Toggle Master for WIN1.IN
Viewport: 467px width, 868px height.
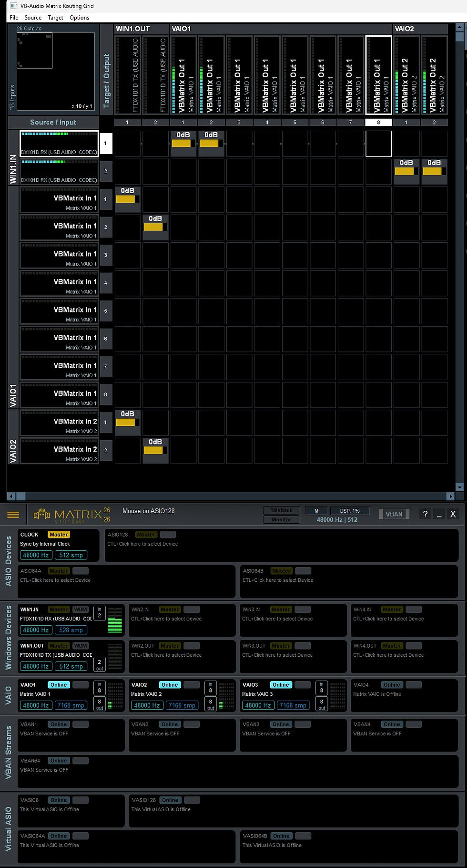59,610
